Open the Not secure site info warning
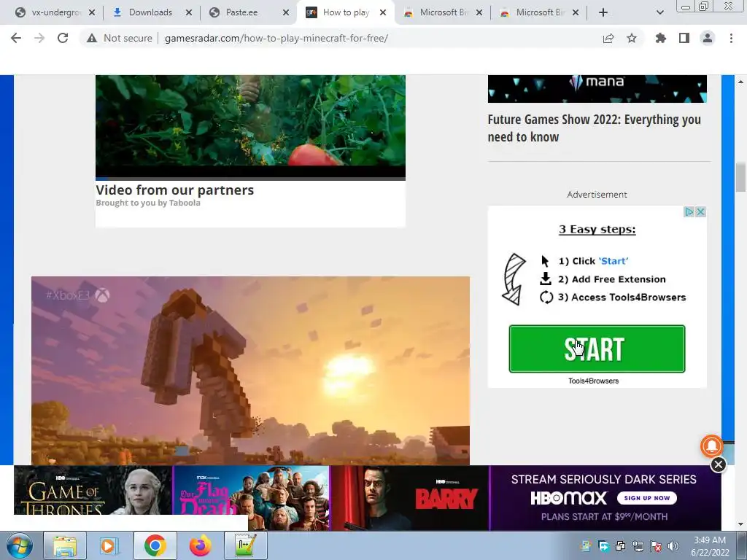This screenshot has width=747, height=560. [x=119, y=38]
